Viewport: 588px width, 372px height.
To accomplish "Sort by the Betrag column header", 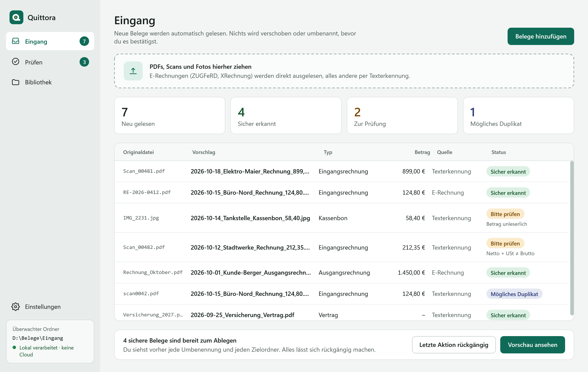I will [422, 152].
